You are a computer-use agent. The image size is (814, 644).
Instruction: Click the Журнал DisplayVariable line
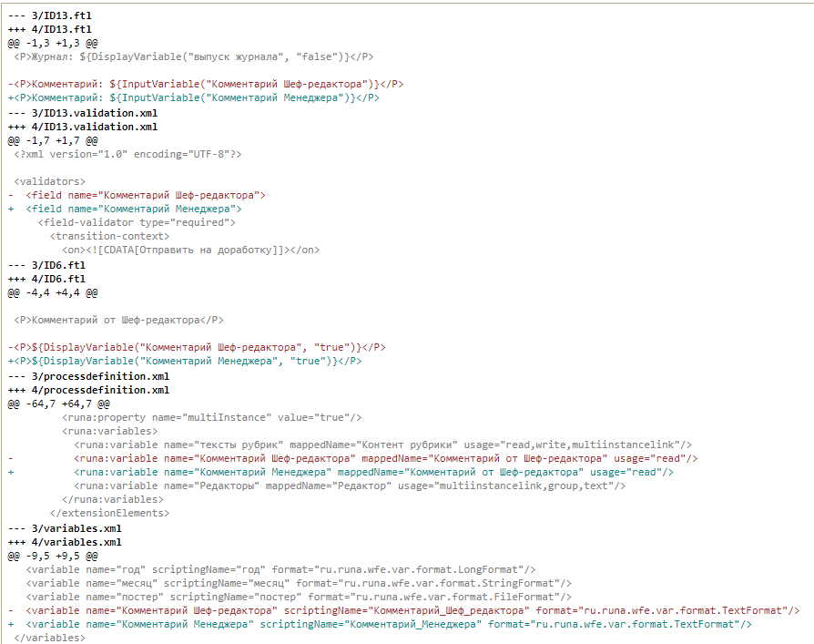(194, 57)
